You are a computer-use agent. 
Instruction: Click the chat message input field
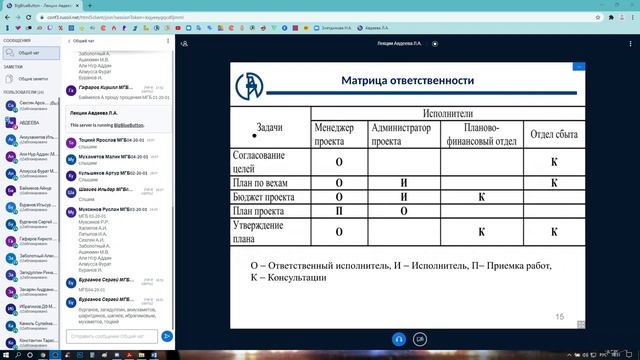tap(112, 336)
